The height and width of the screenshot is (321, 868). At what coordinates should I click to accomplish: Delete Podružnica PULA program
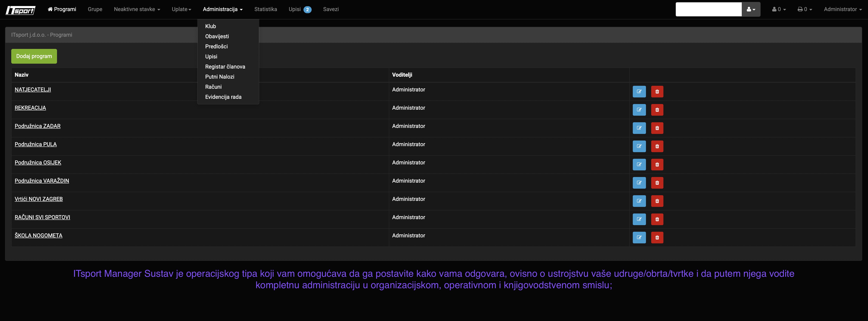(x=657, y=146)
